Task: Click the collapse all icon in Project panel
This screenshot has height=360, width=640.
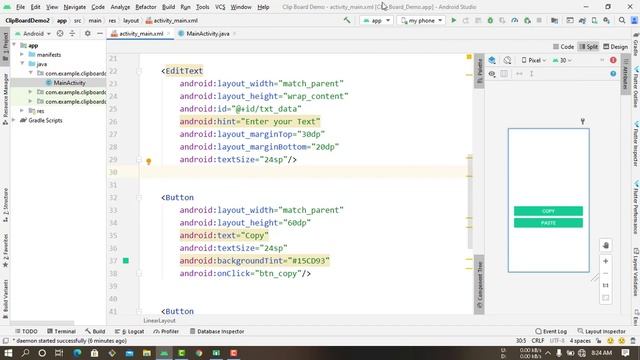Action: [x=72, y=33]
